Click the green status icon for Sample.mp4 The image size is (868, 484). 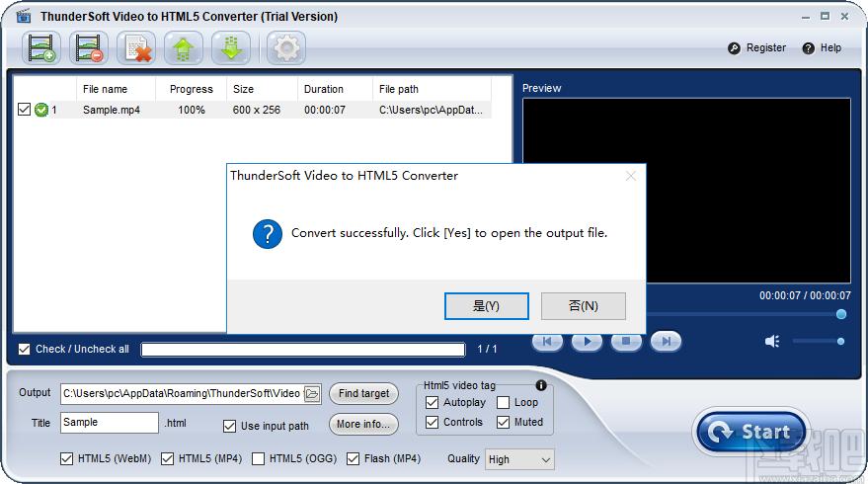pos(41,110)
